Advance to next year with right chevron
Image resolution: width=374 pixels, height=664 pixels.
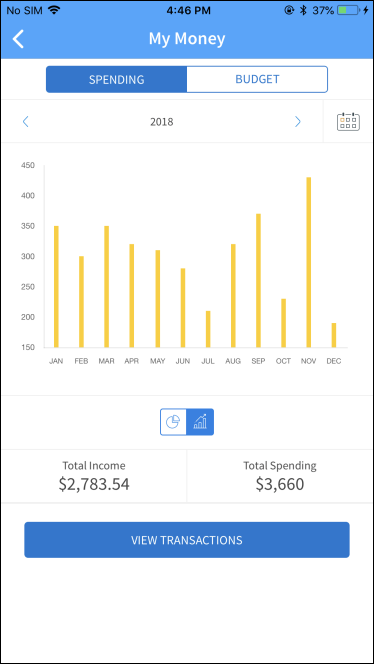pyautogui.click(x=298, y=122)
